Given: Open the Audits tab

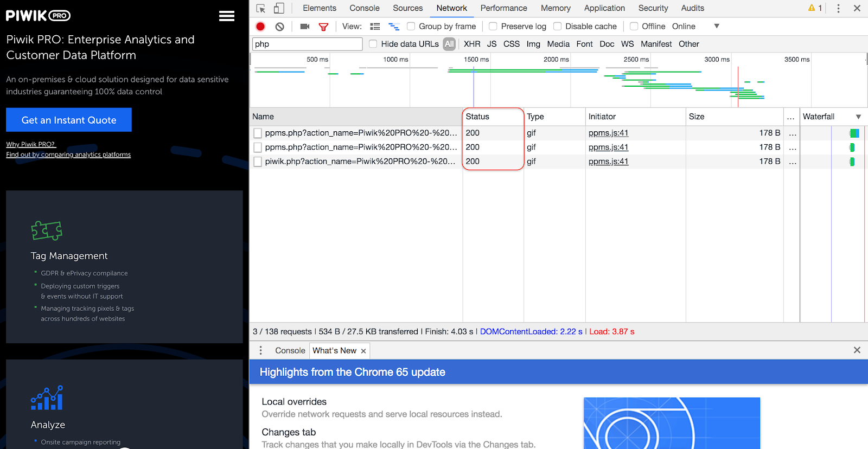Looking at the screenshot, I should [x=693, y=8].
